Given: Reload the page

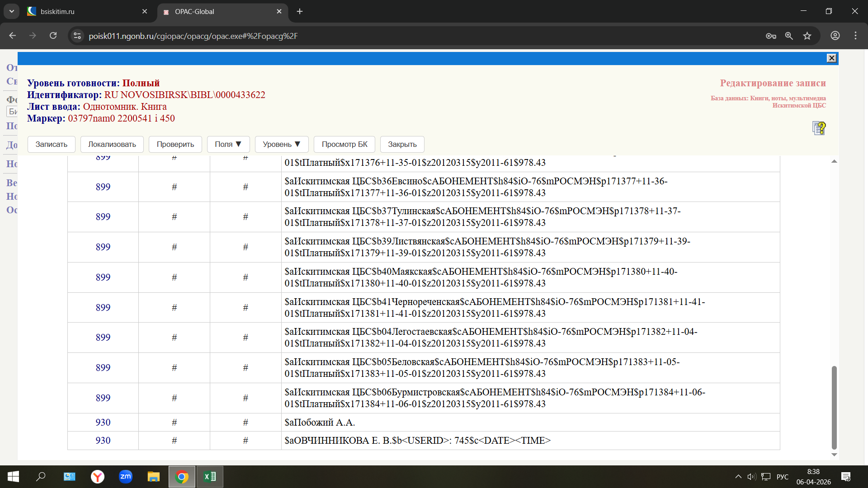Looking at the screenshot, I should click(53, 36).
